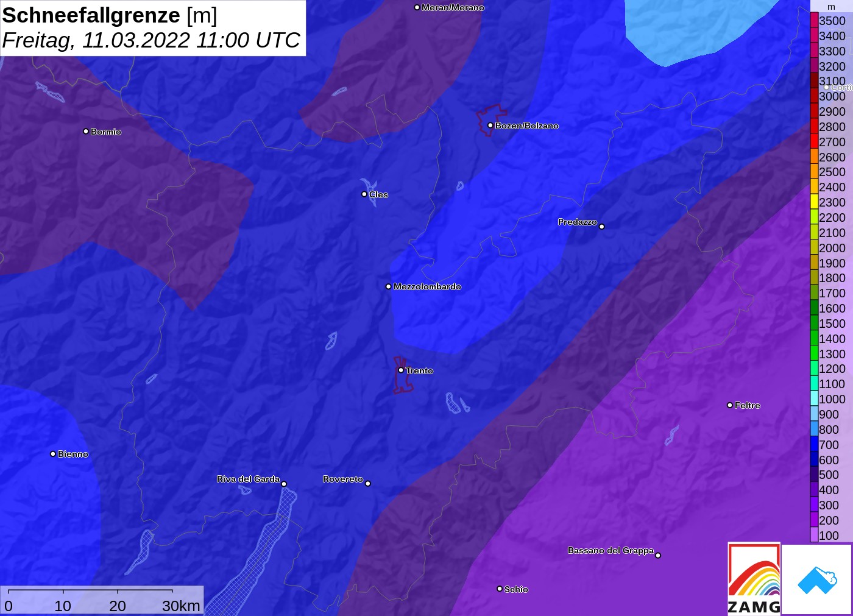Viewport: 853px width, 616px height.
Task: Select the 700 m blue legend swatch
Action: 814,445
